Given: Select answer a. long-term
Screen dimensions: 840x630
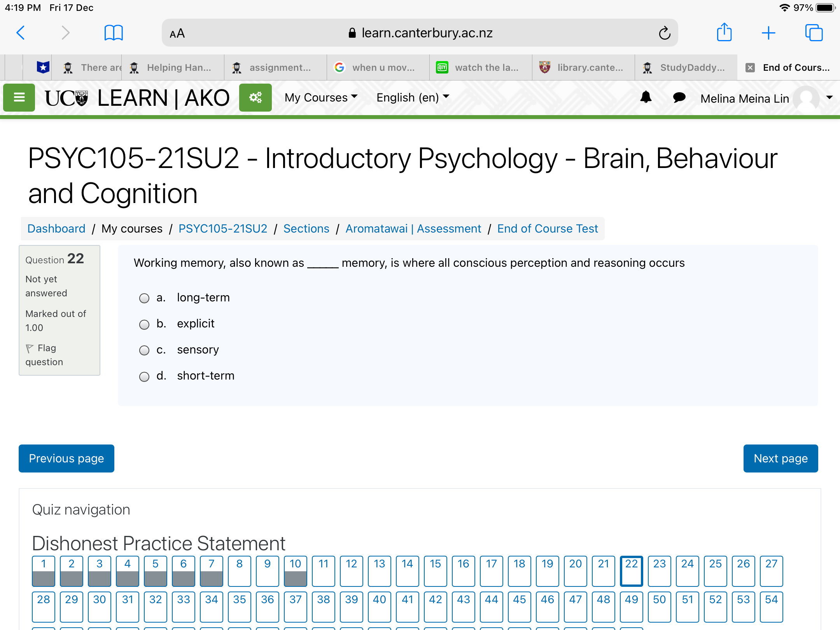Looking at the screenshot, I should click(144, 298).
